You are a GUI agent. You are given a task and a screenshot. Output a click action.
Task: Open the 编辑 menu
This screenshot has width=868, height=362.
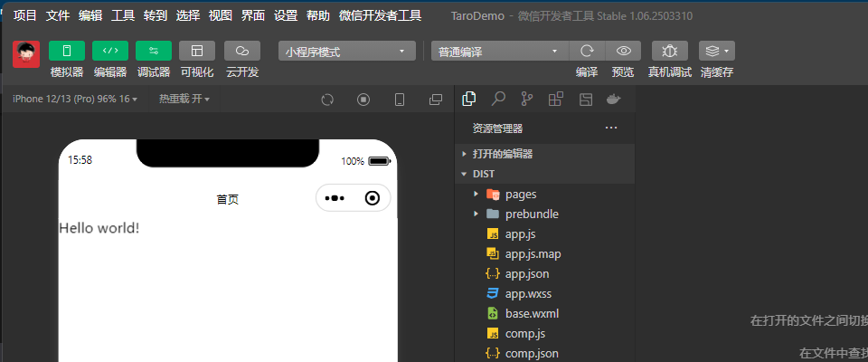pyautogui.click(x=90, y=15)
